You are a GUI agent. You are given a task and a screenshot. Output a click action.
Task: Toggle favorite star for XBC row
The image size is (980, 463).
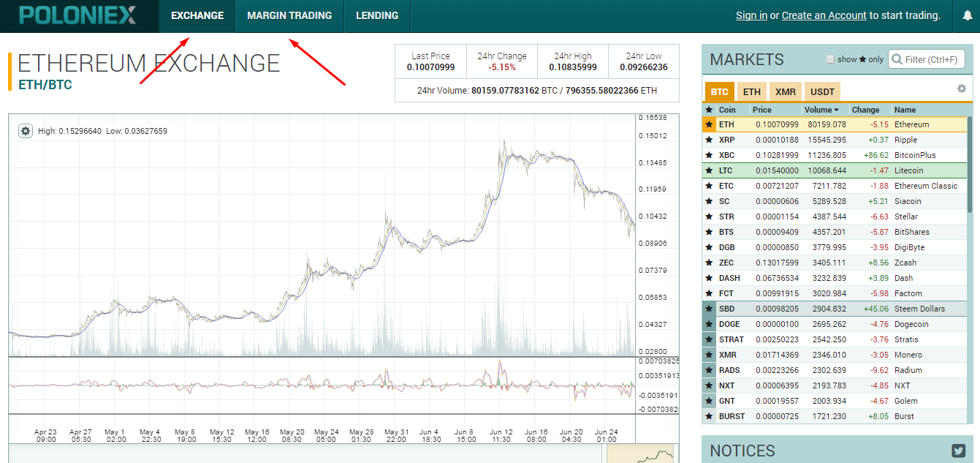[709, 155]
